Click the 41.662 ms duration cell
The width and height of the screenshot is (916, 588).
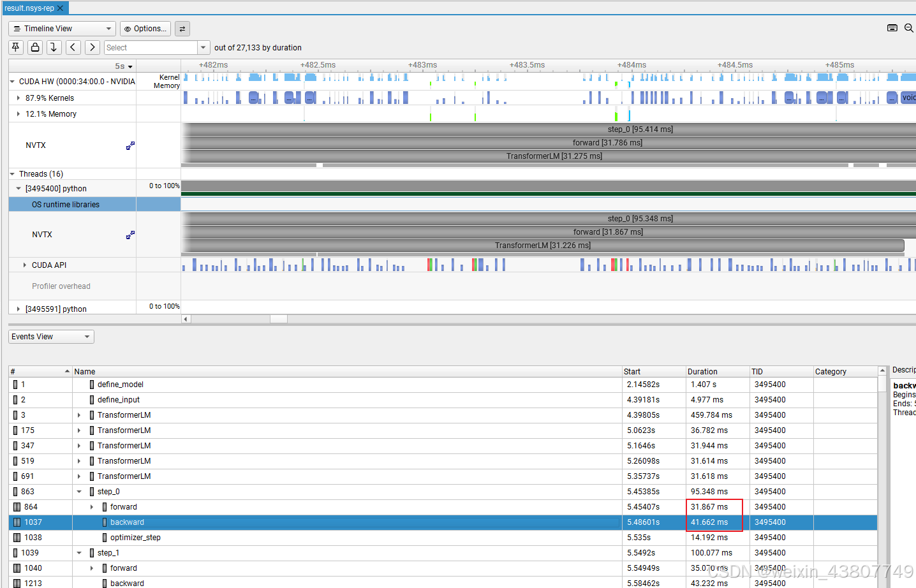(718, 522)
